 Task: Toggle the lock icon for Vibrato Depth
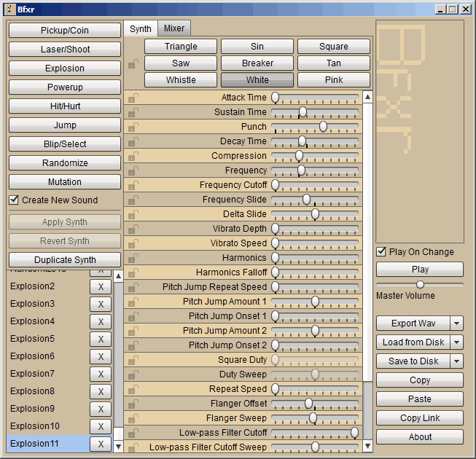133,229
